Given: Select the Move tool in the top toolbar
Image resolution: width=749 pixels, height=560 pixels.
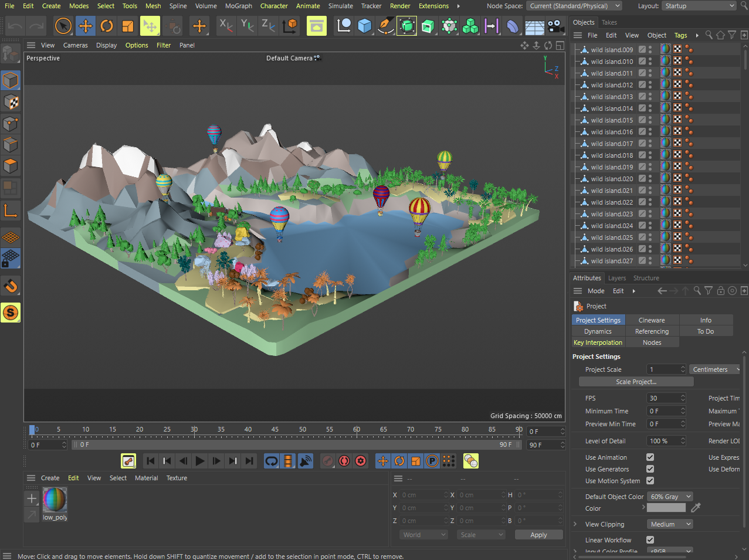Looking at the screenshot, I should [x=86, y=26].
